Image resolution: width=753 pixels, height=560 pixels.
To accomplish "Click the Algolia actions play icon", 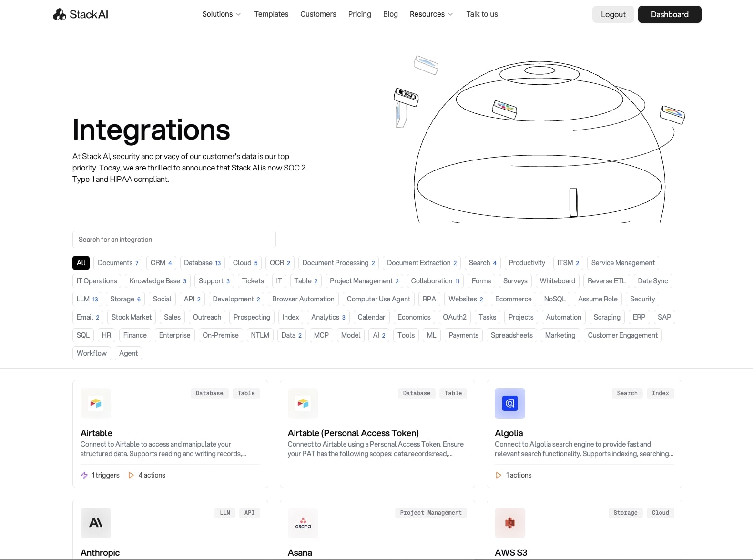I will [x=499, y=475].
